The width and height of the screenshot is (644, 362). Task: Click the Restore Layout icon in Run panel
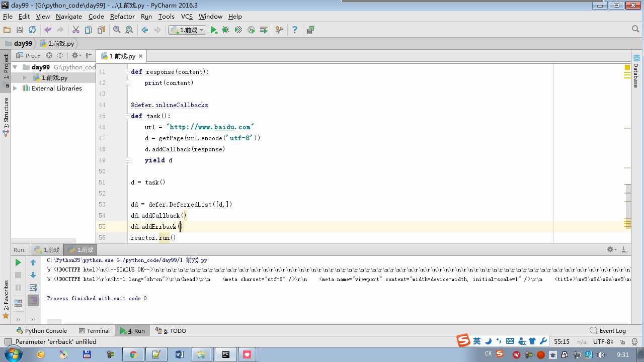tap(18, 303)
